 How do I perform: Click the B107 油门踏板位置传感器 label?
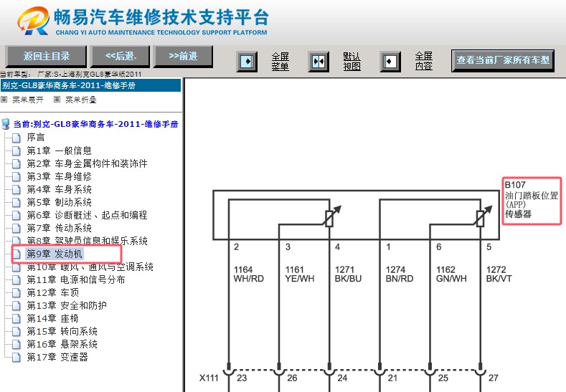[x=532, y=201]
